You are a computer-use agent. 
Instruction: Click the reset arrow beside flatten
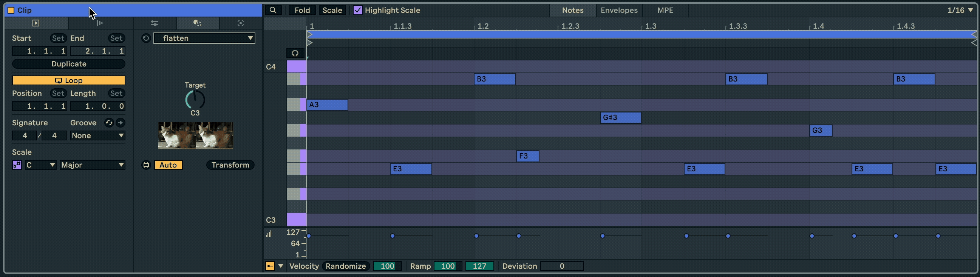click(x=146, y=38)
